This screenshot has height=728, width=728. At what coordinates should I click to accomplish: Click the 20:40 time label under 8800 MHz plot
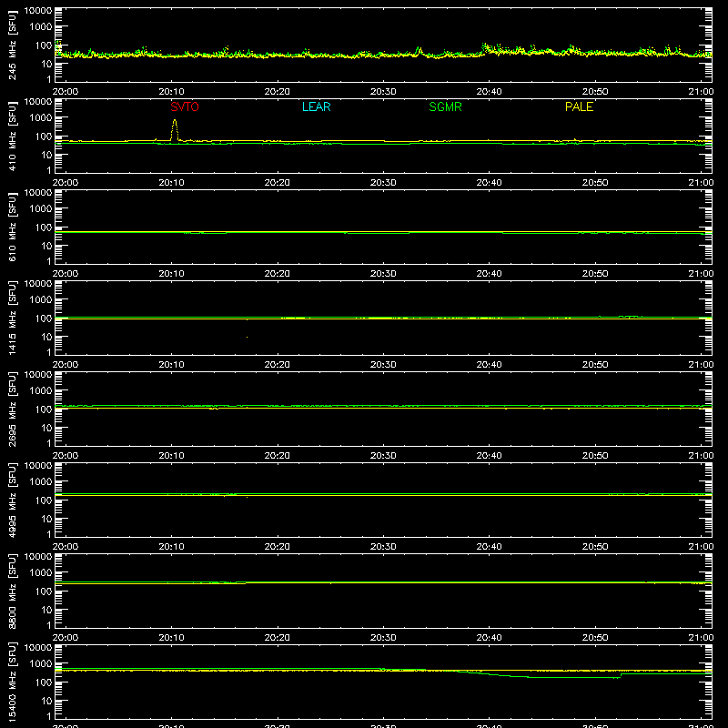tap(489, 638)
